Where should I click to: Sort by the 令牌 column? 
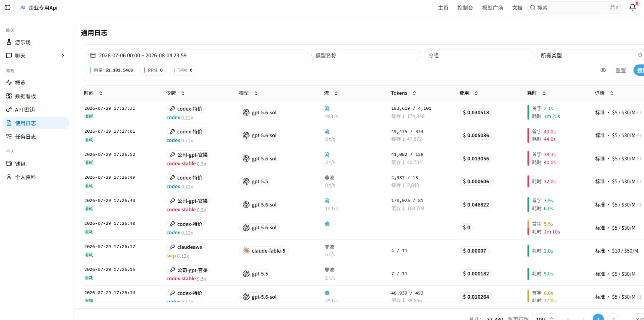[x=175, y=93]
